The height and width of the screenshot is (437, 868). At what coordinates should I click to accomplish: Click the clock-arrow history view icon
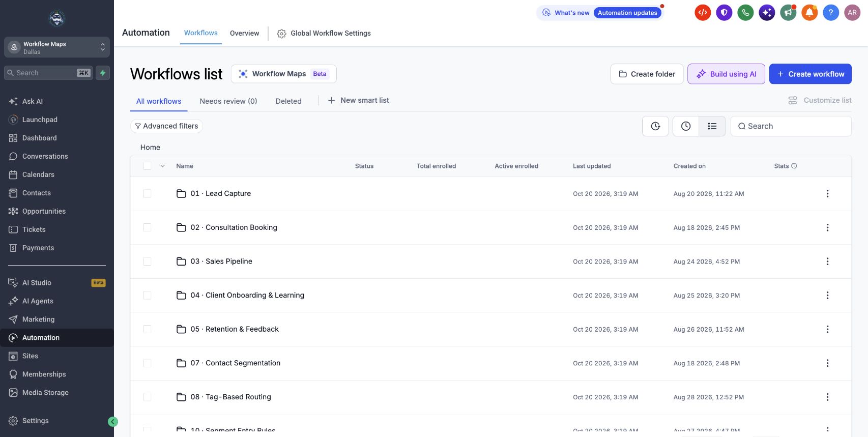pyautogui.click(x=655, y=126)
